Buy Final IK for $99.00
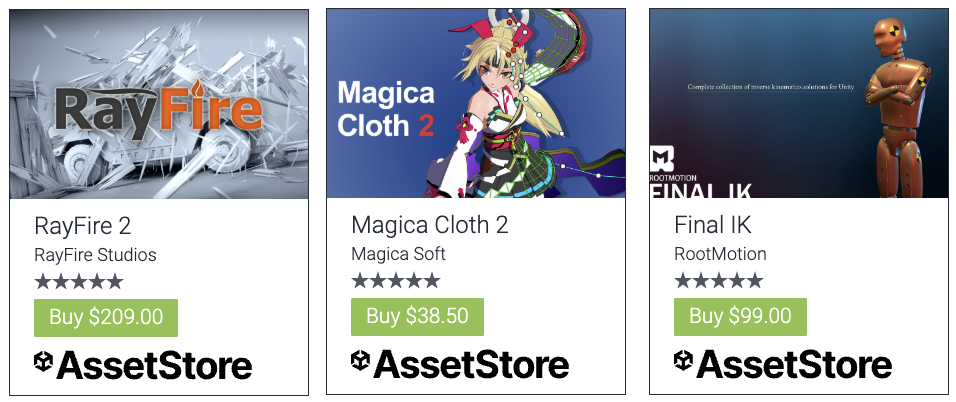The height and width of the screenshot is (402, 956). click(740, 316)
